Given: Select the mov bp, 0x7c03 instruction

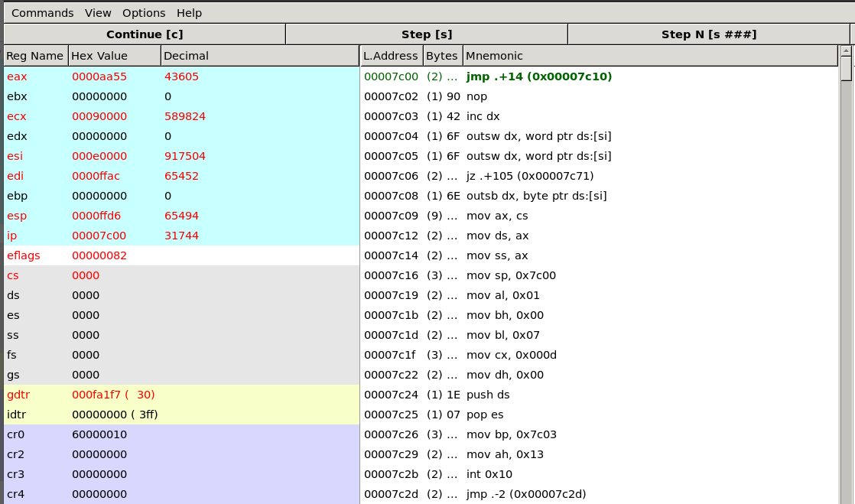Looking at the screenshot, I should pyautogui.click(x=600, y=434).
